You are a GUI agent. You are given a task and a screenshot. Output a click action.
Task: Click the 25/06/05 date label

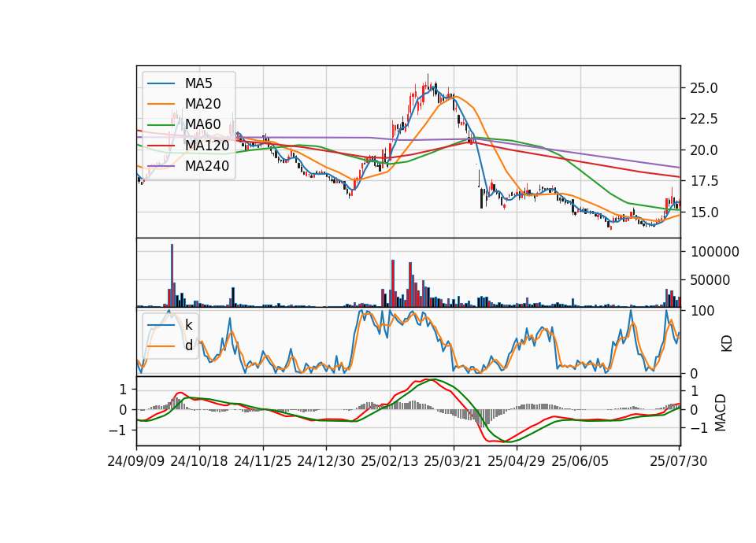580,461
